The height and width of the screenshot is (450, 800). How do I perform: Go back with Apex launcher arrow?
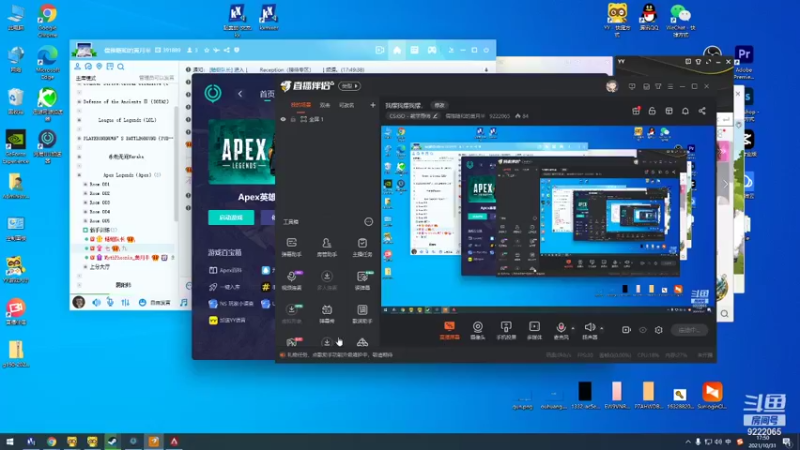click(x=240, y=93)
